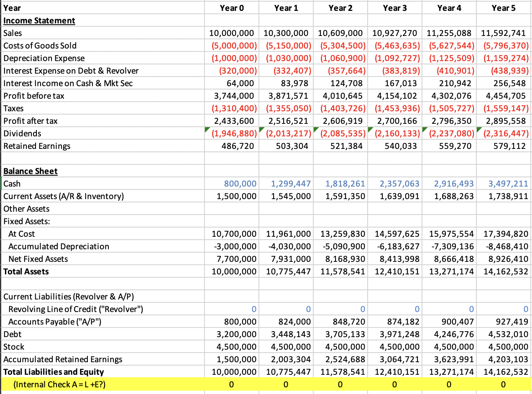
Task: Click the Dividends cell showing comment indicator
Action: [x=232, y=133]
